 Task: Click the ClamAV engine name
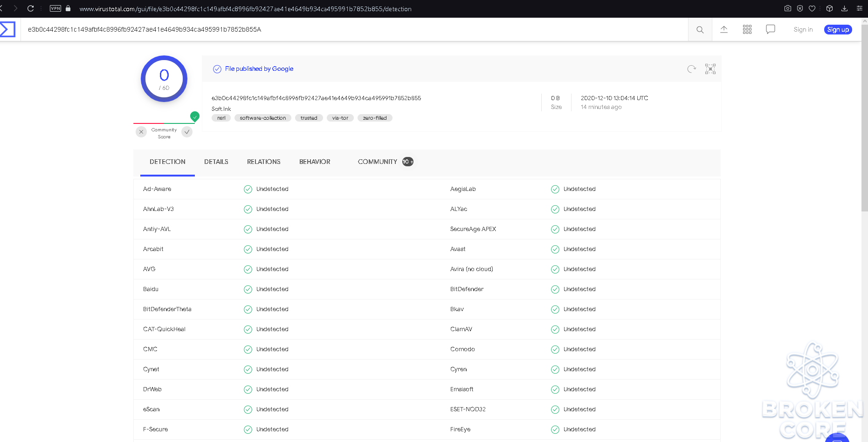point(461,329)
